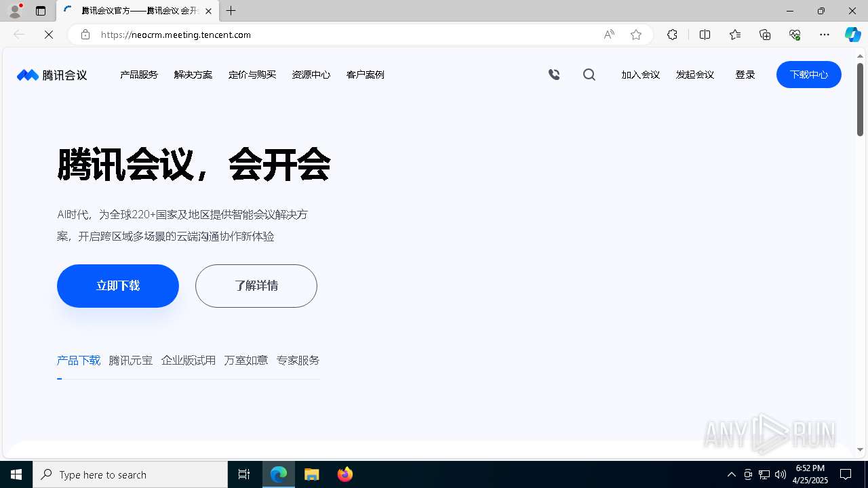Click the Windows taskbar search box

click(130, 474)
